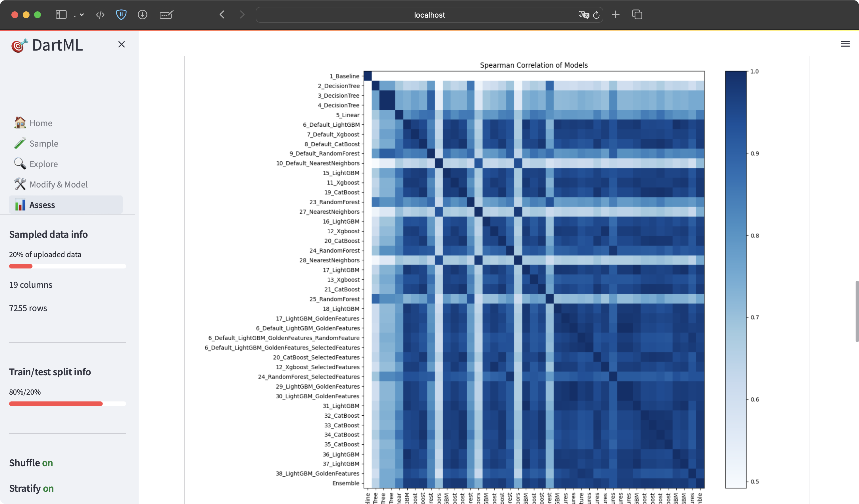Close the DartML sidebar with X

pyautogui.click(x=121, y=44)
